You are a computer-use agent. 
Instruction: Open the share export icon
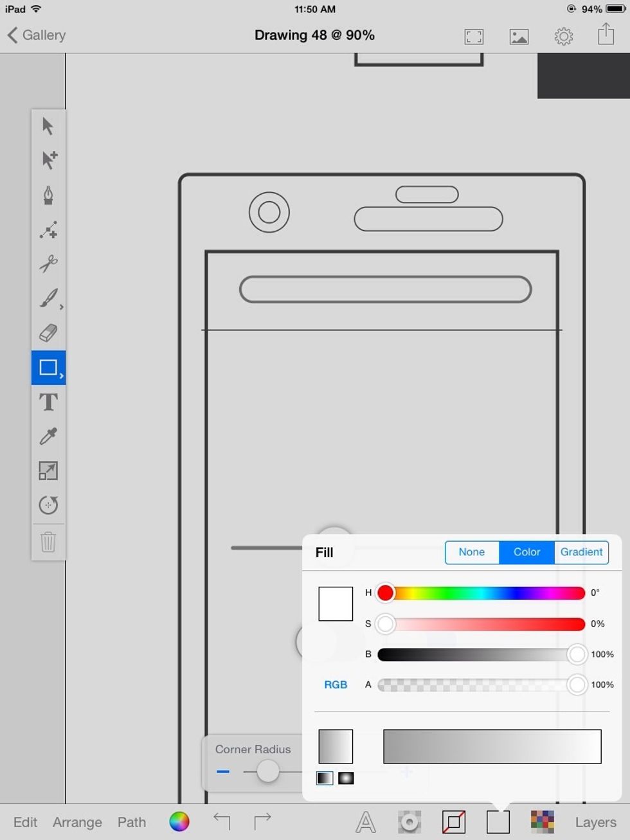tap(606, 35)
